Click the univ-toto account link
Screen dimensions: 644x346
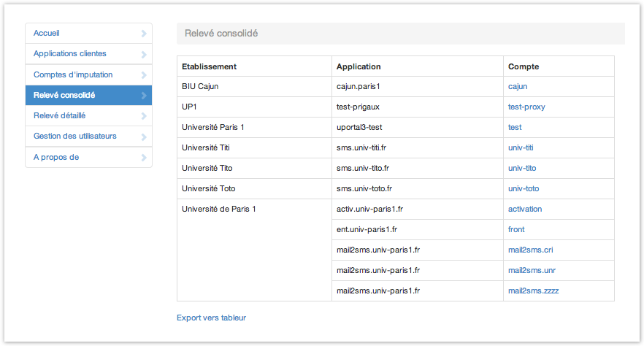[x=524, y=188]
